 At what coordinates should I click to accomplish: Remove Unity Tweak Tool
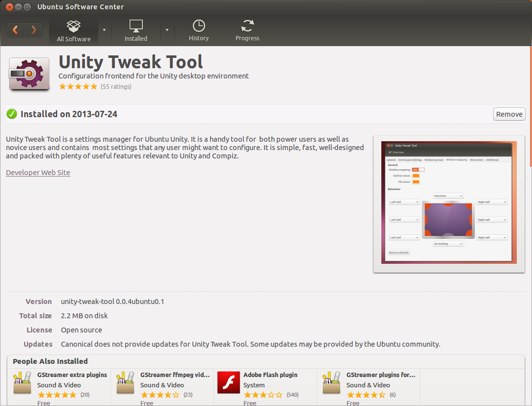(x=509, y=114)
